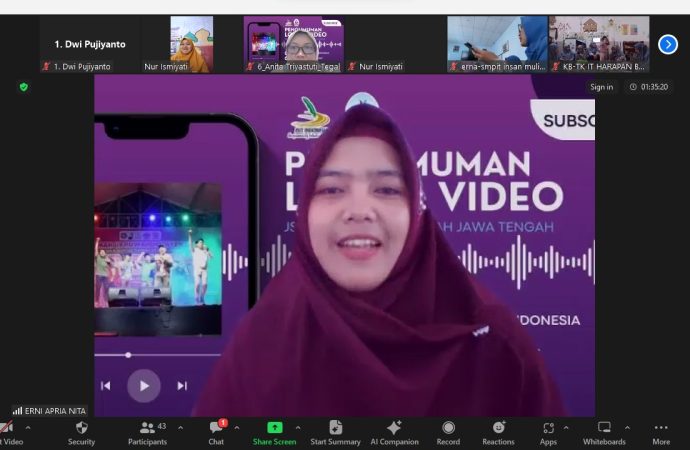Open the Apps panel
Image resolution: width=690 pixels, height=450 pixels.
pos(548,433)
